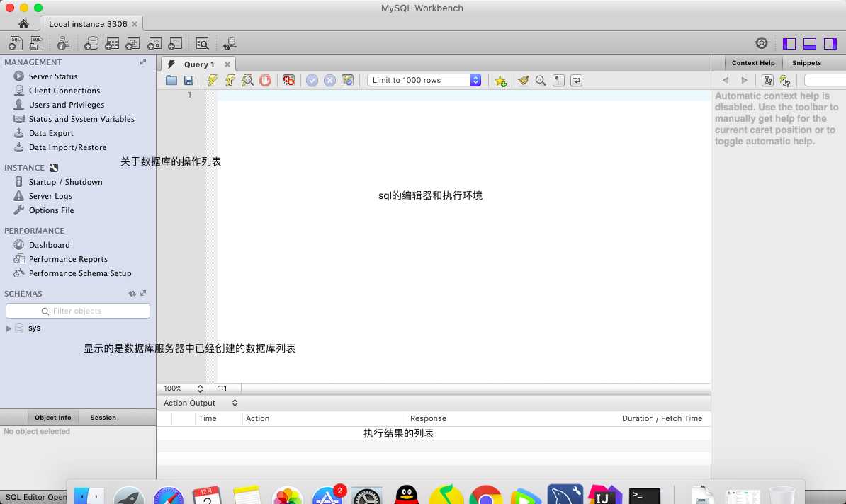This screenshot has height=504, width=846.
Task: Open script file folder icon in query toolbar
Action: tap(171, 80)
